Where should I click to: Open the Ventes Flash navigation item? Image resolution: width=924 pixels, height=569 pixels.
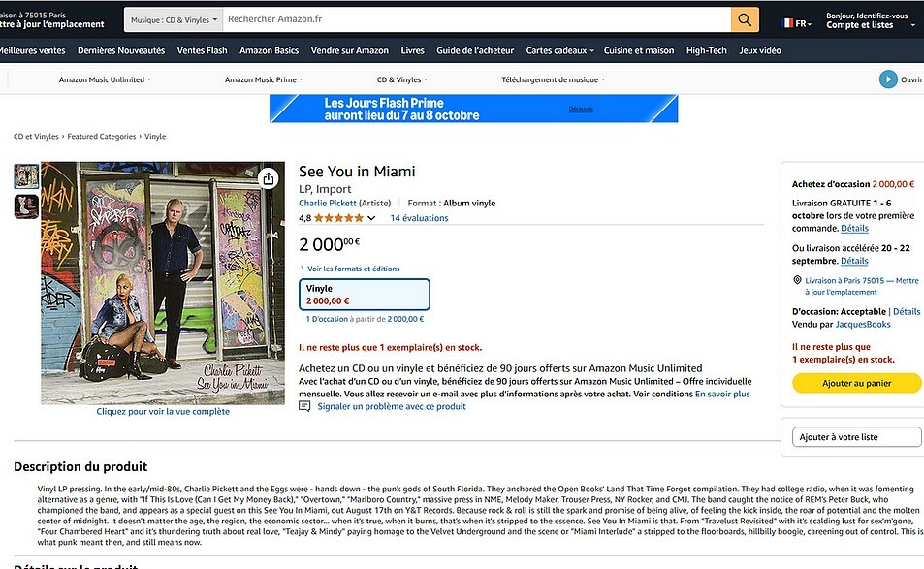(x=202, y=50)
